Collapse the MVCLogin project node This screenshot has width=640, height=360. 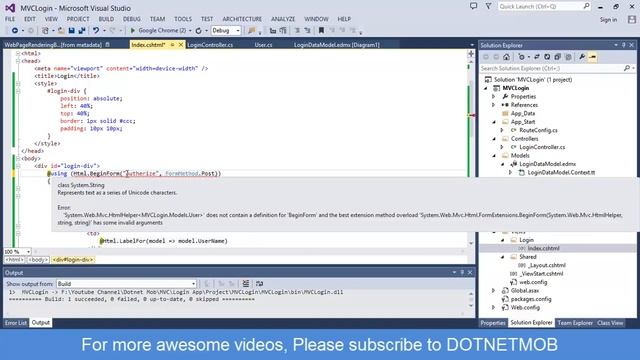486,88
